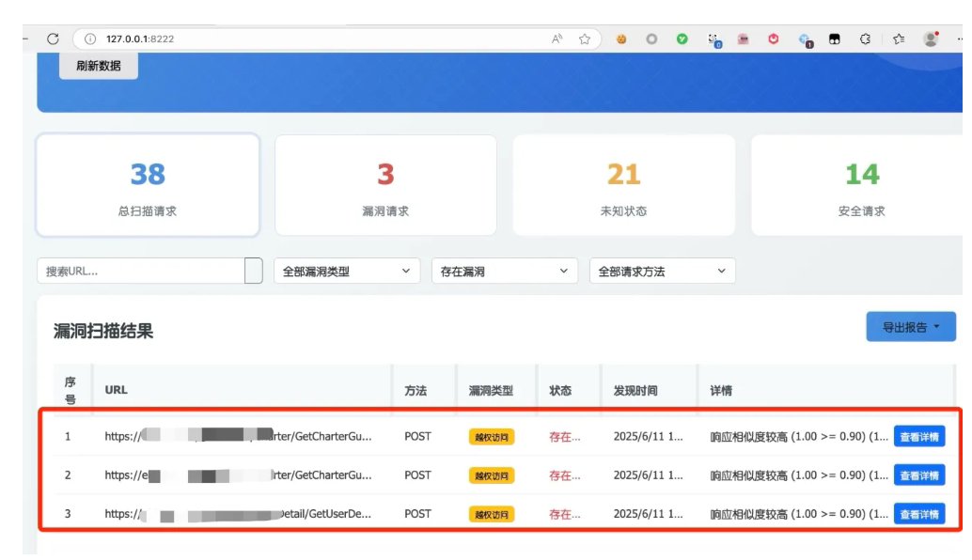The width and height of the screenshot is (972, 560).
Task: Select the 总扫描请求 38 stat card
Action: tap(148, 185)
